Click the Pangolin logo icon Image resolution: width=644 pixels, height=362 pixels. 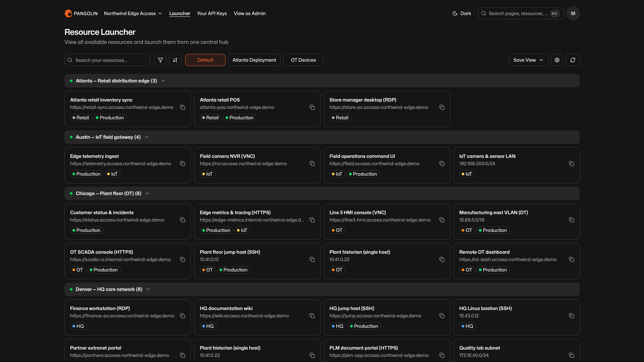(x=68, y=13)
